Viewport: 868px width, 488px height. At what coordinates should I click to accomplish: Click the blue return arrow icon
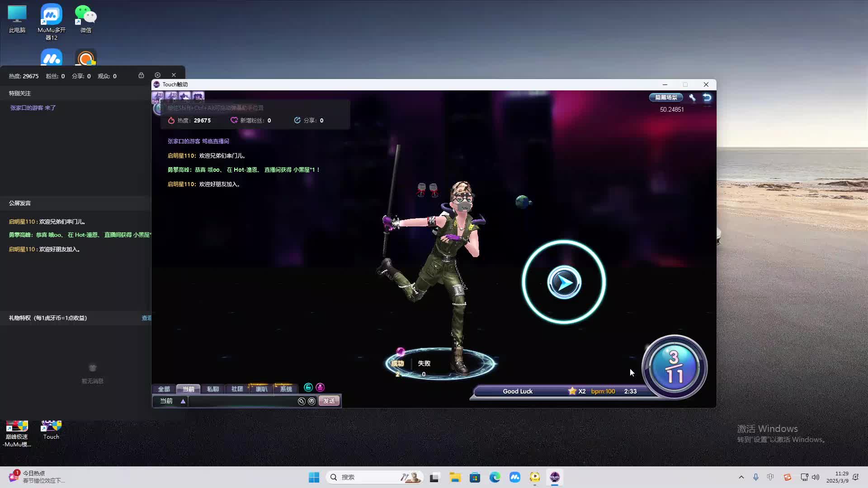707,97
